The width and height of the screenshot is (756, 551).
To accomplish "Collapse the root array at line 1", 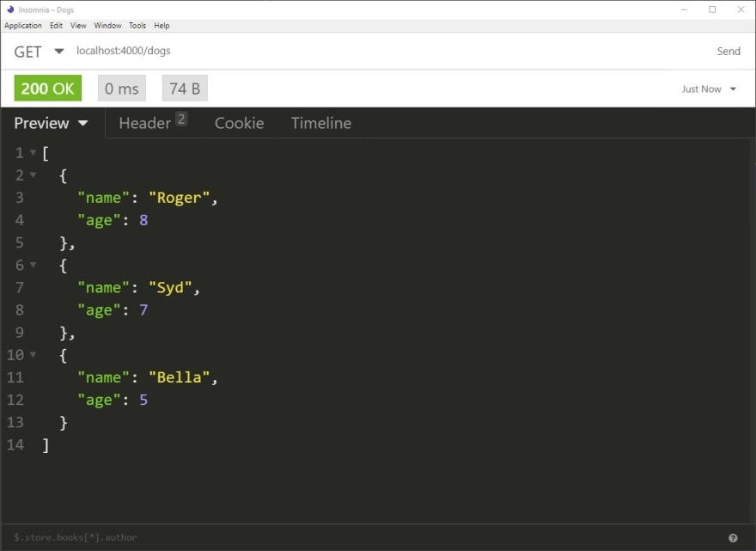I will point(33,152).
